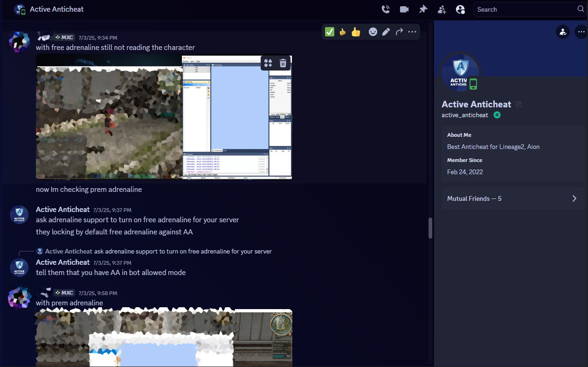The image size is (588, 367).
Task: Open More options on message toolbar
Action: [x=412, y=32]
